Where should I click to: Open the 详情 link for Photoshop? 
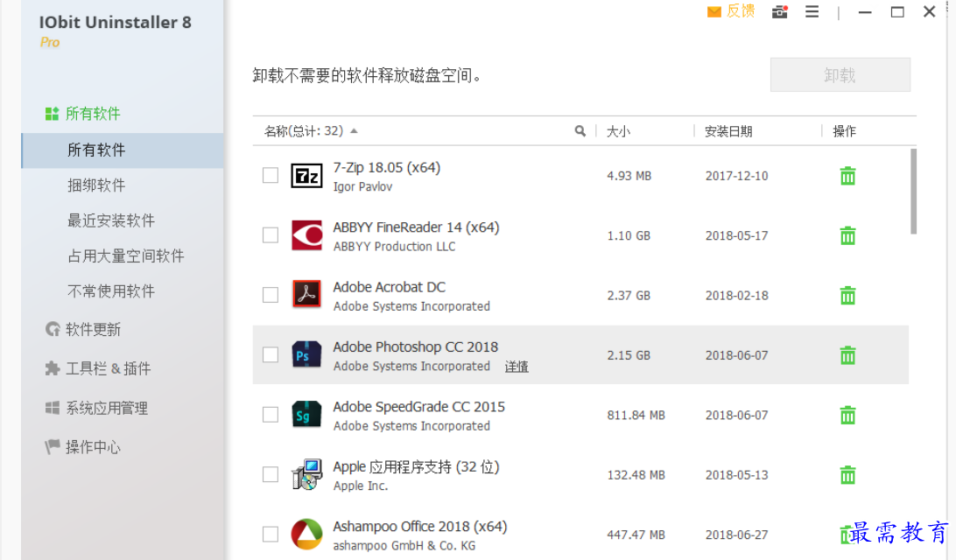[517, 367]
